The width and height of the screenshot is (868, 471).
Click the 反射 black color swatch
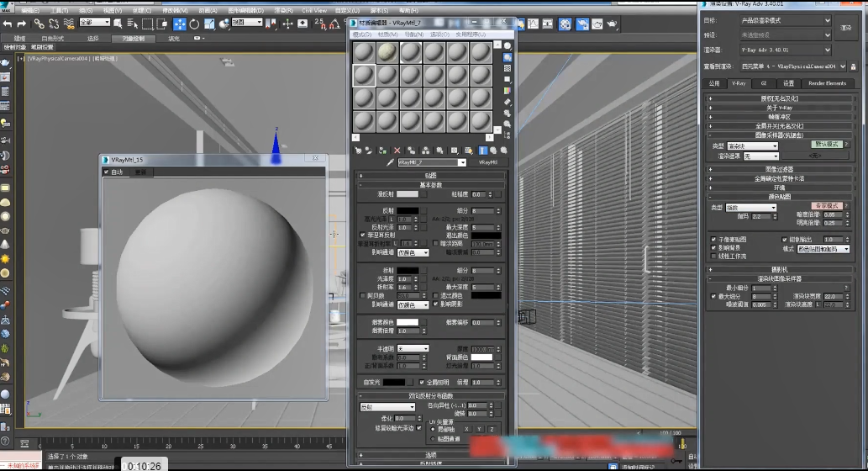point(408,211)
